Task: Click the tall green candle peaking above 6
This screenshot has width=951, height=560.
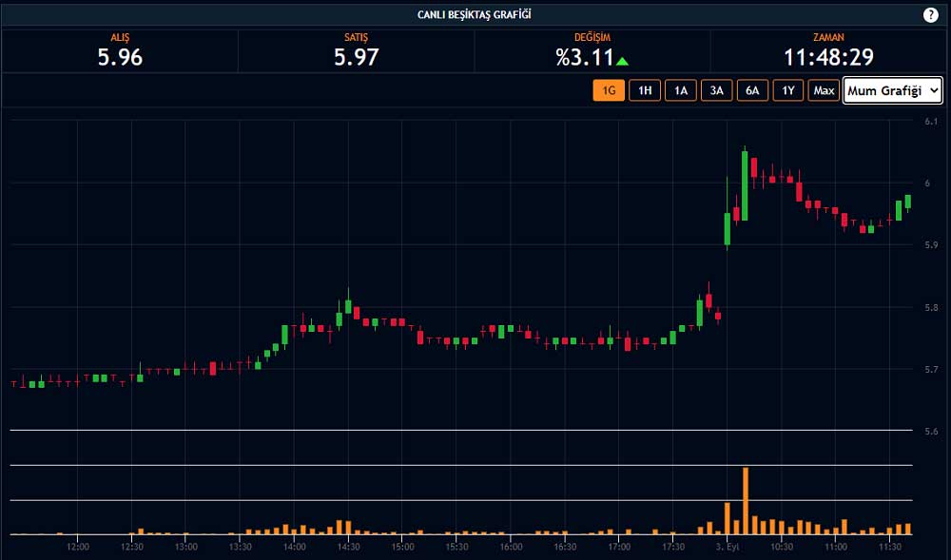Action: pyautogui.click(x=745, y=185)
